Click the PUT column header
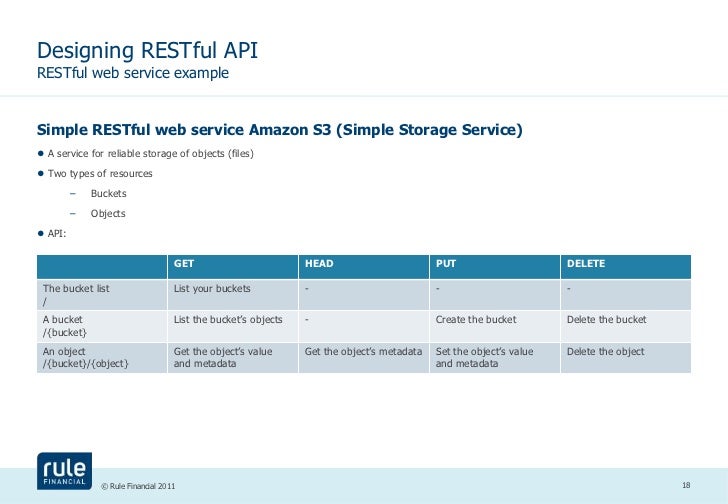The image size is (728, 504). tap(494, 267)
